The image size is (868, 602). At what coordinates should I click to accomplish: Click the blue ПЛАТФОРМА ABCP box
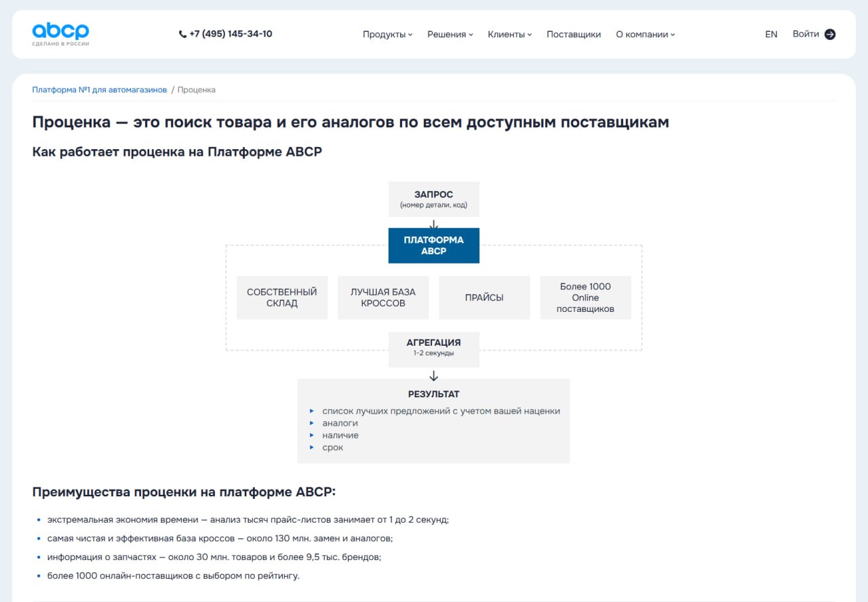pos(434,245)
